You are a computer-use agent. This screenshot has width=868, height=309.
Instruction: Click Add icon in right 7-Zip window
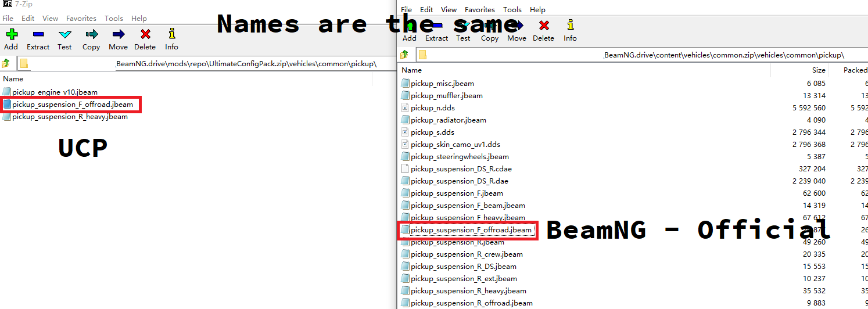(410, 26)
